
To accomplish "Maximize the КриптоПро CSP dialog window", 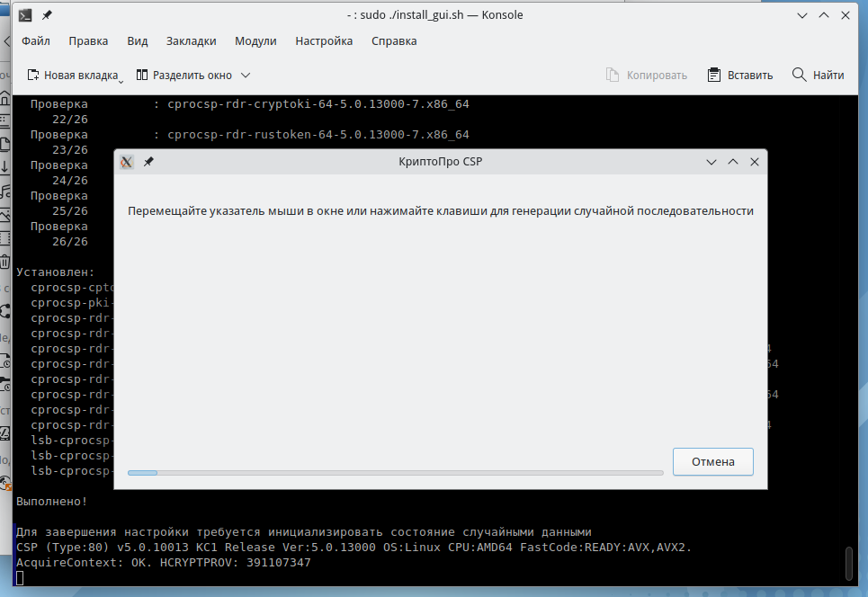I will pos(733,162).
